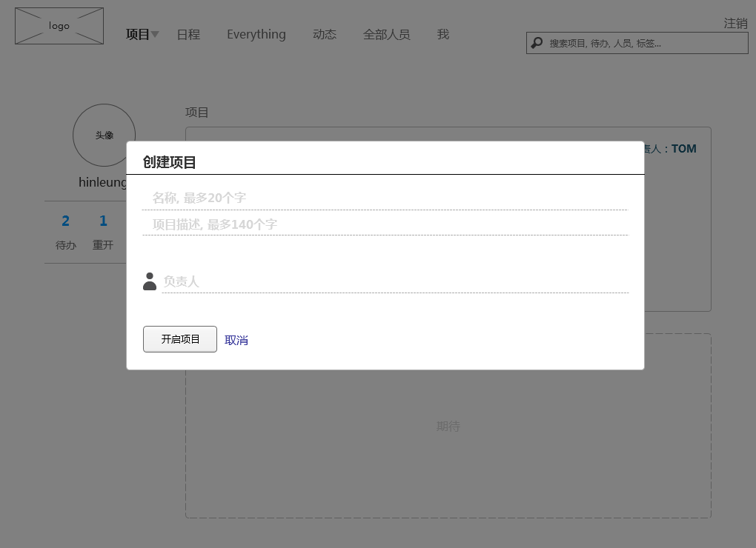The image size is (756, 548).
Task: Click the TOM owner link
Action: coord(683,149)
